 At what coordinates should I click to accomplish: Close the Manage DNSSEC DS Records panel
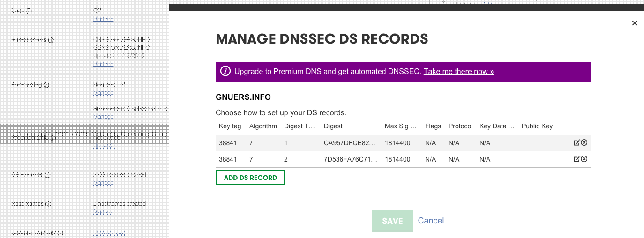tap(635, 23)
